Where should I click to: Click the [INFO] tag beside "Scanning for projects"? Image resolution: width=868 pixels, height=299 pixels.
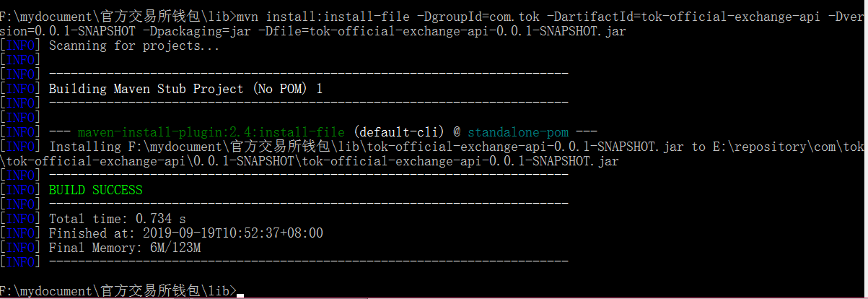click(20, 46)
